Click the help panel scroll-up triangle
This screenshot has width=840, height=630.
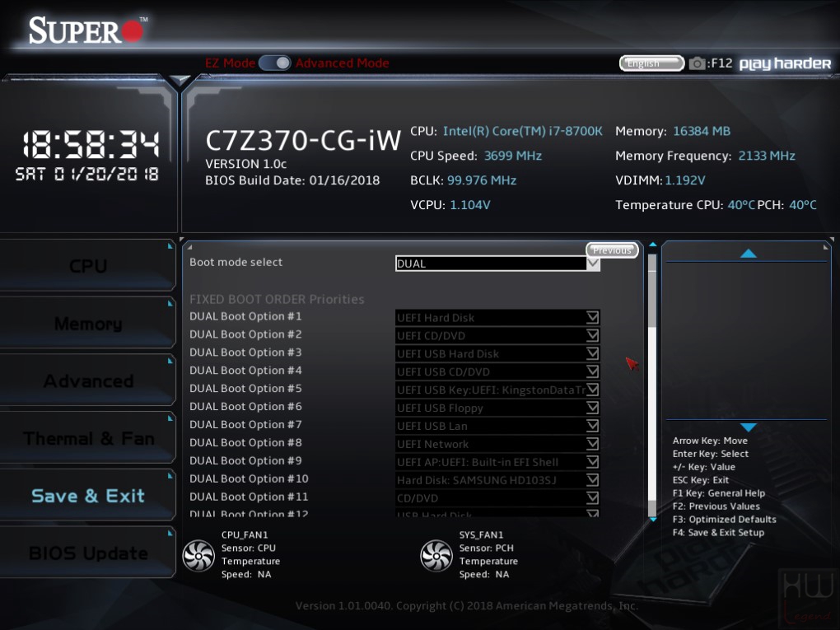pyautogui.click(x=748, y=254)
